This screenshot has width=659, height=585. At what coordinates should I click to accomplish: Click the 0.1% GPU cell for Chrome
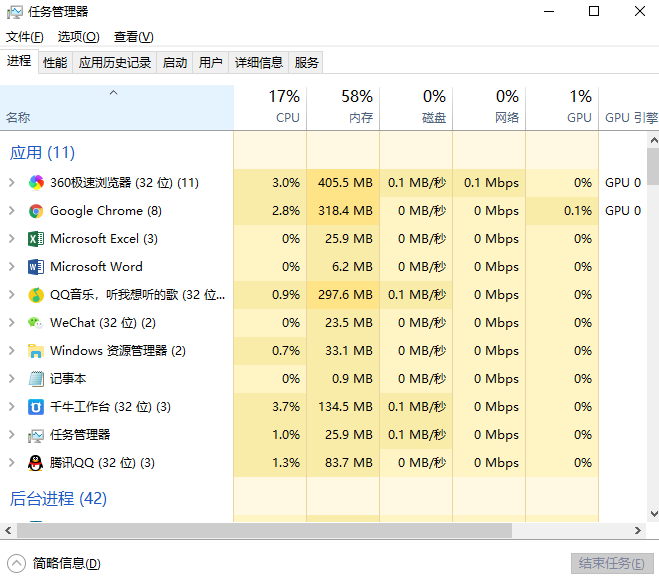click(x=562, y=211)
